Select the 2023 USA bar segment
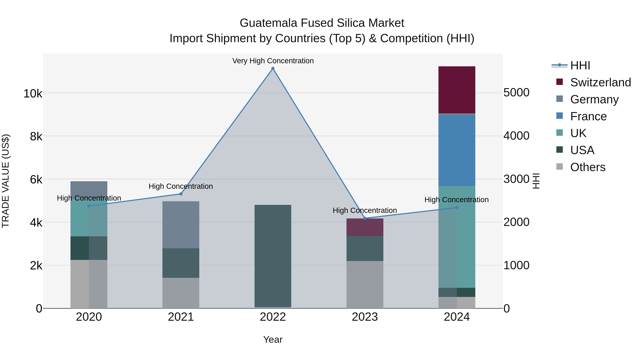Screen dimensions: 644x362 (x=365, y=249)
